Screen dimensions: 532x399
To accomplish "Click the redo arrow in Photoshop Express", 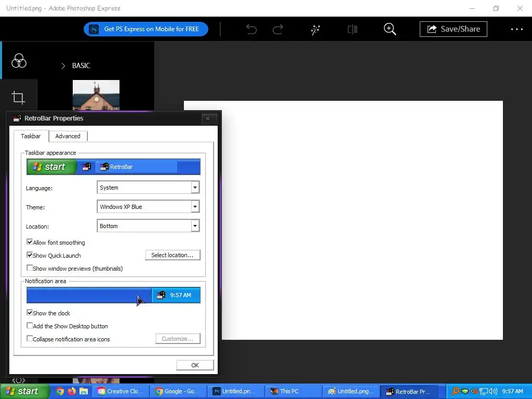I will point(278,30).
